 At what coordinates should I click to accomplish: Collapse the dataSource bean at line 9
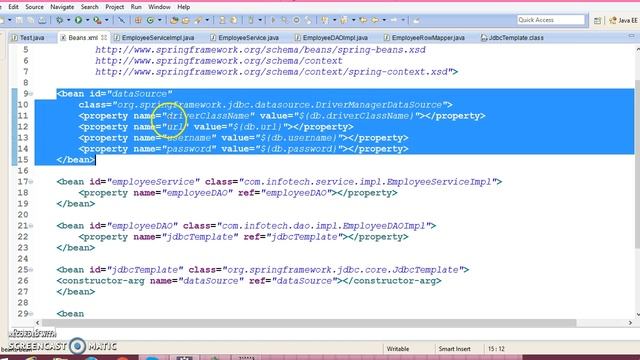point(31,94)
